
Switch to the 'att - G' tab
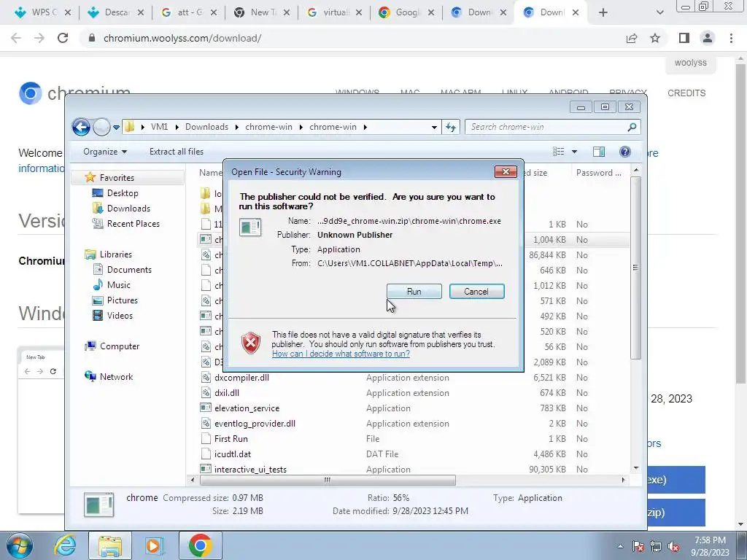(x=189, y=12)
